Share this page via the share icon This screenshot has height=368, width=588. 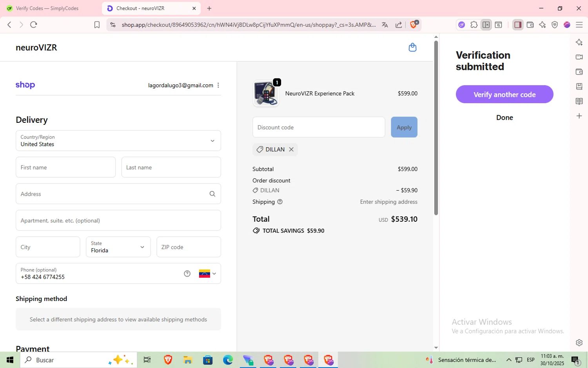point(399,25)
